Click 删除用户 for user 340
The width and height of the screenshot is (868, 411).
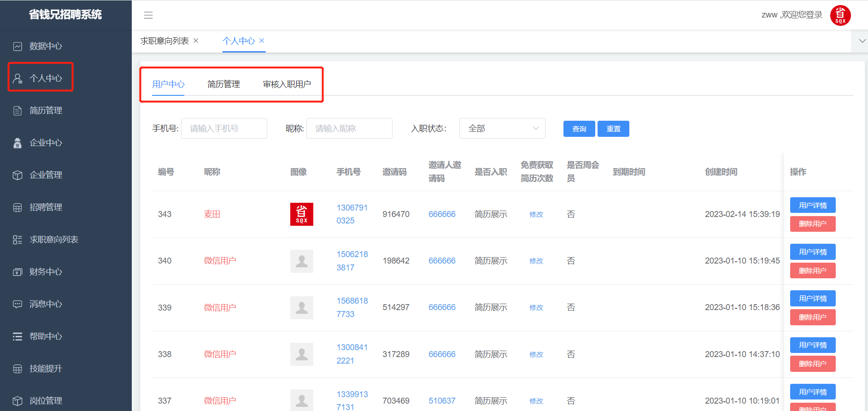click(812, 271)
